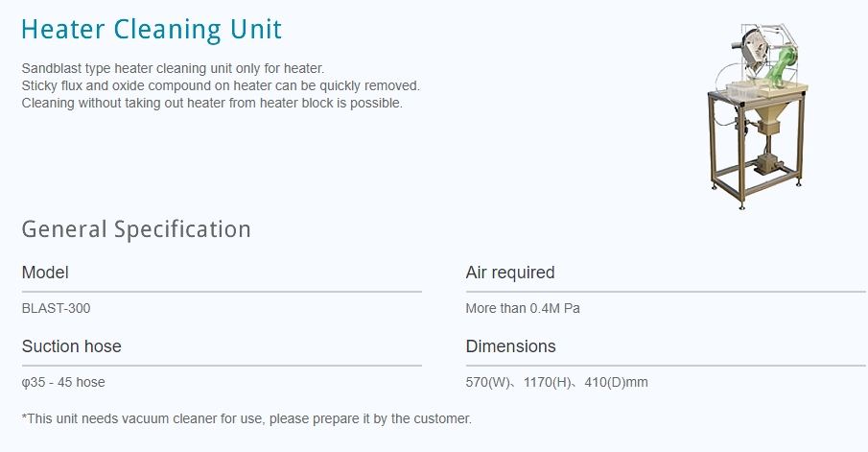Click the 410(D)mm depth value
This screenshot has width=868, height=452.
click(616, 383)
